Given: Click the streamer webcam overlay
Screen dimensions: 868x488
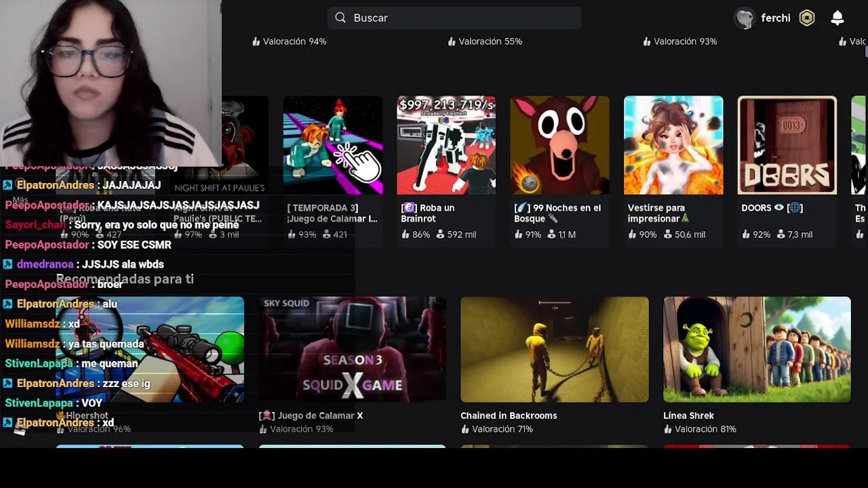Looking at the screenshot, I should tap(111, 83).
